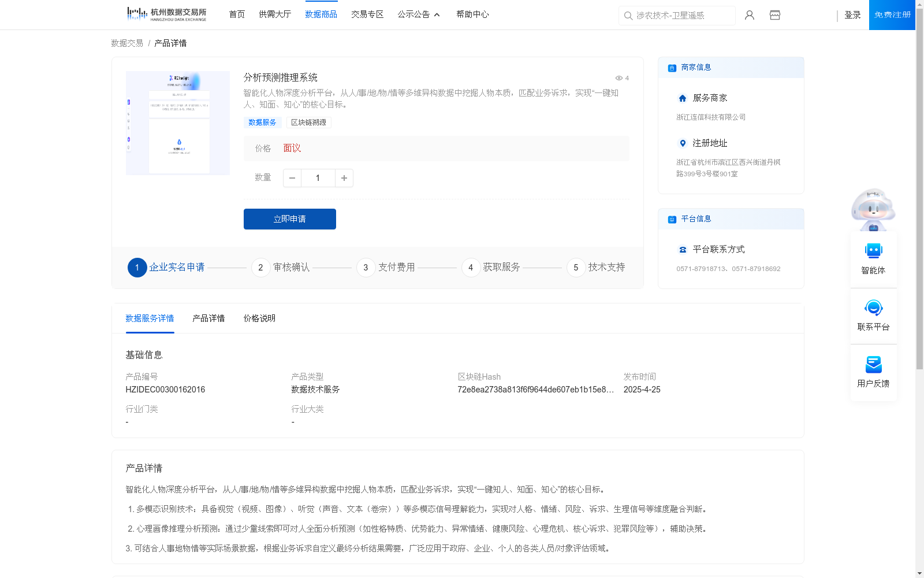Switch to 数据服务详情 tab

click(x=150, y=318)
